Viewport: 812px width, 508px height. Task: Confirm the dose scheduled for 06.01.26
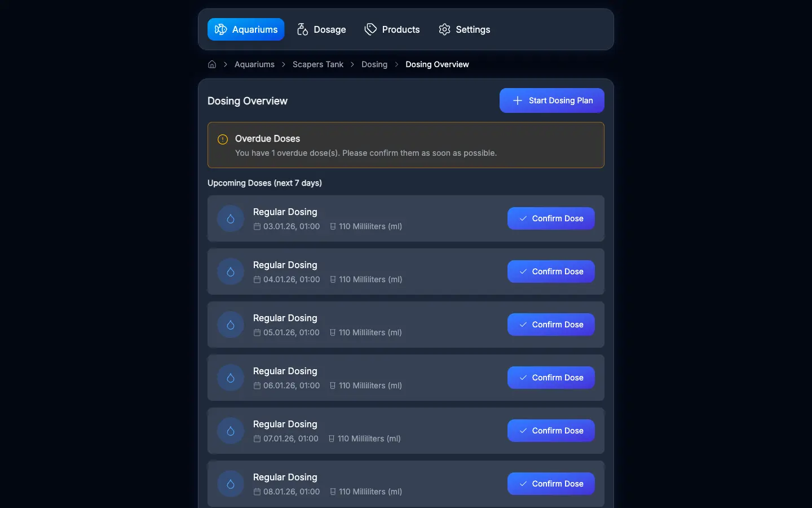click(x=551, y=378)
